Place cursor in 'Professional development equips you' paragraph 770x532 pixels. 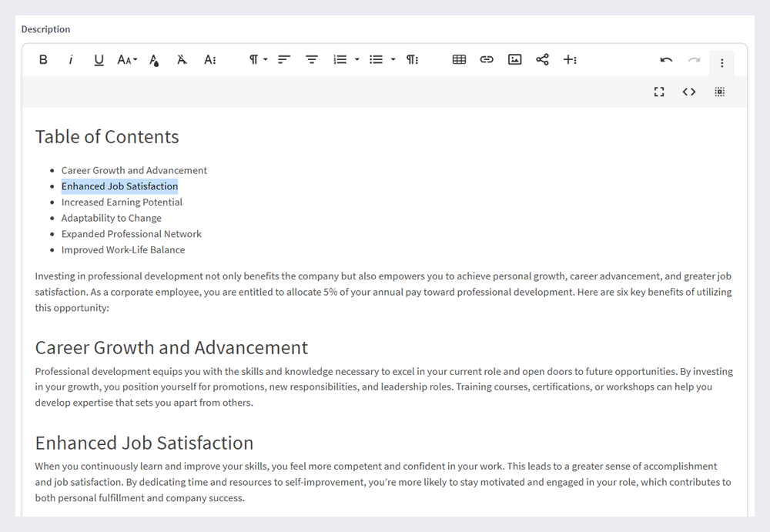pos(384,387)
